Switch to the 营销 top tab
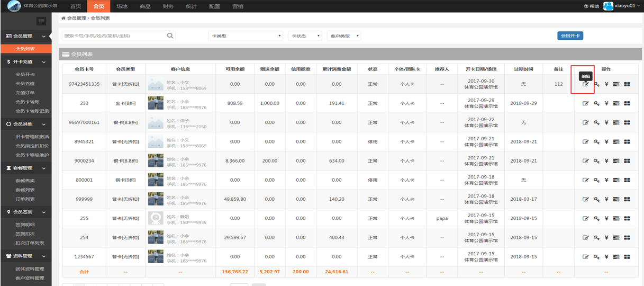 (x=238, y=6)
